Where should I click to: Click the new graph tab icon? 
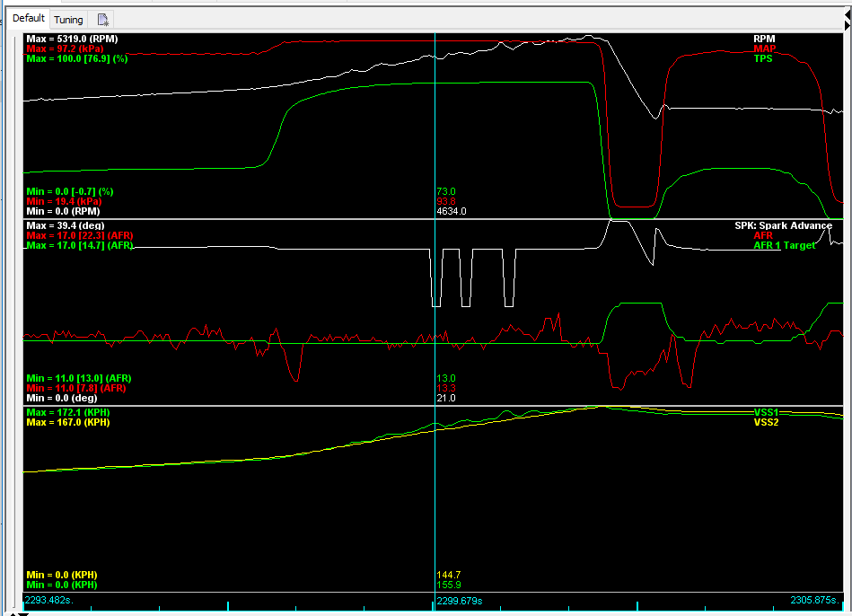(103, 19)
